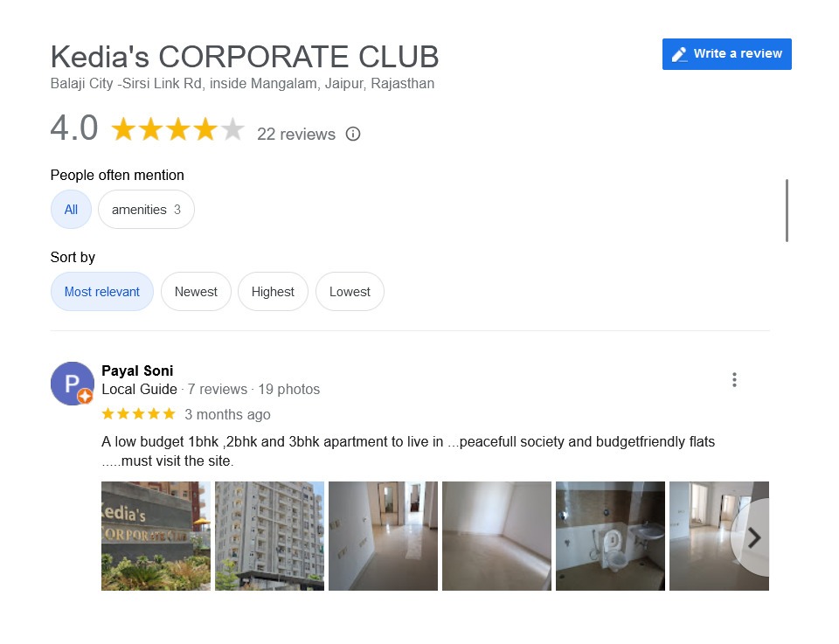Click the Write a review button
This screenshot has width=839, height=644.
coord(726,54)
